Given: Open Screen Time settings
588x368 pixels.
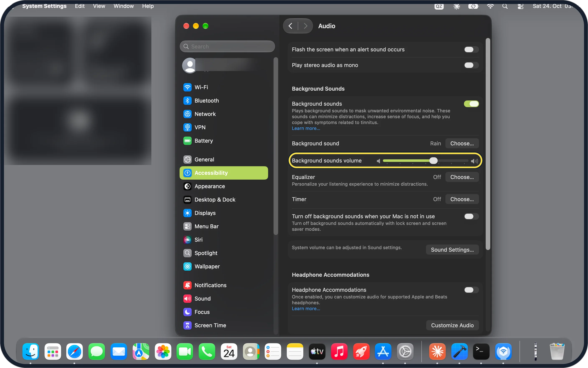Looking at the screenshot, I should point(224,325).
